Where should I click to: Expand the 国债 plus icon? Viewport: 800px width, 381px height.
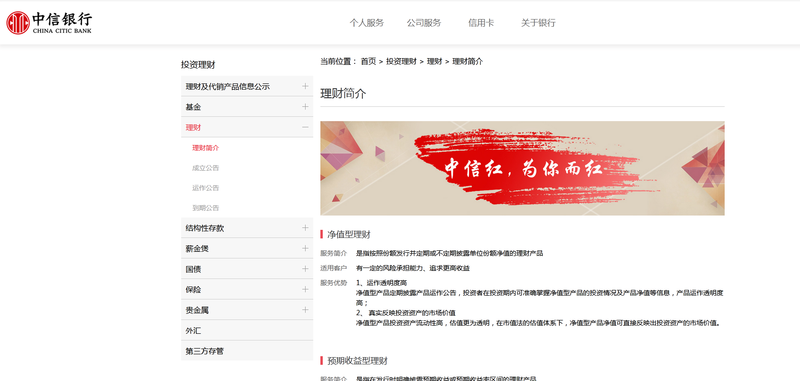(x=305, y=269)
